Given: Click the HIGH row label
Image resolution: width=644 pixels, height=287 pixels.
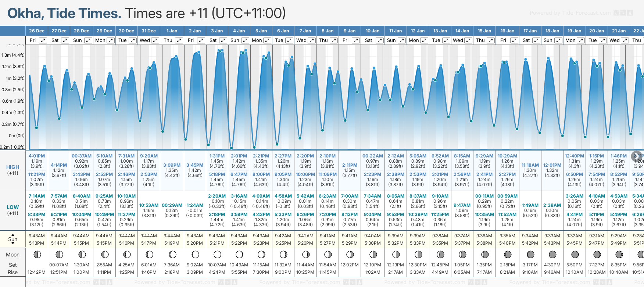Looking at the screenshot, I should [x=13, y=167].
